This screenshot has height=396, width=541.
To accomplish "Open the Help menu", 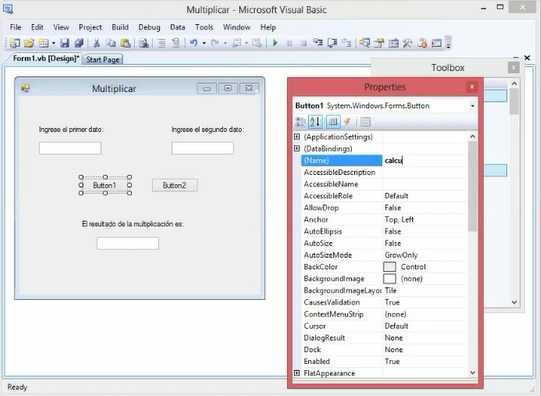I will (x=268, y=27).
